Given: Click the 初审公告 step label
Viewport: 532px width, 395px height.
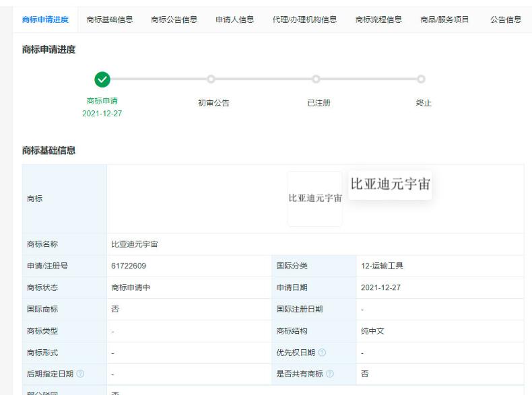Looking at the screenshot, I should [x=213, y=103].
